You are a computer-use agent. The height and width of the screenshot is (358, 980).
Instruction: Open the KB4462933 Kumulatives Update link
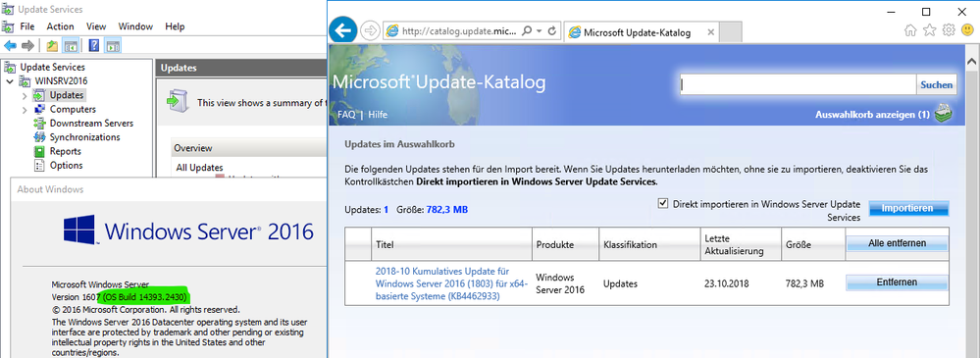click(452, 283)
